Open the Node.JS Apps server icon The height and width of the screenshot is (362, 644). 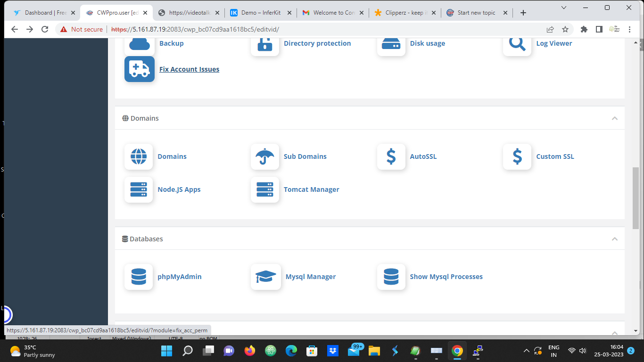139,189
